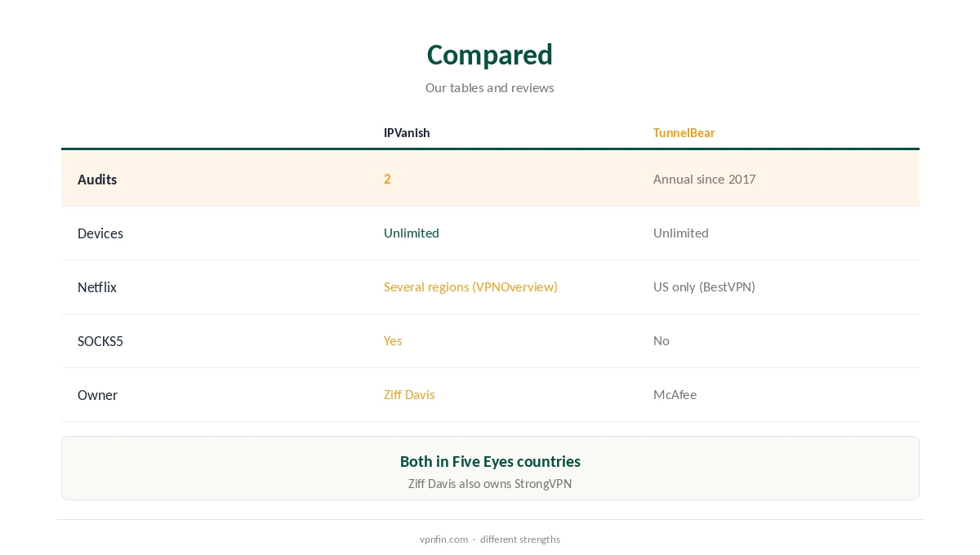Click IPVanish 'Unlimited' devices value
The height and width of the screenshot is (555, 980).
(x=412, y=233)
